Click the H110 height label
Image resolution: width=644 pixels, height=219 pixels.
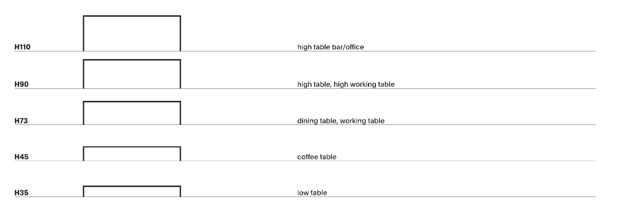coord(23,47)
